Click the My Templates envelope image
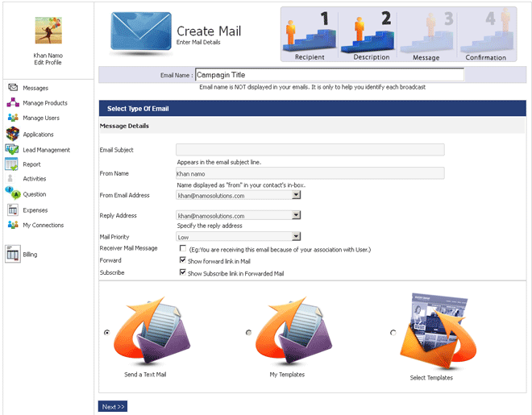Screen dimensions: 532x415 (x=293, y=330)
